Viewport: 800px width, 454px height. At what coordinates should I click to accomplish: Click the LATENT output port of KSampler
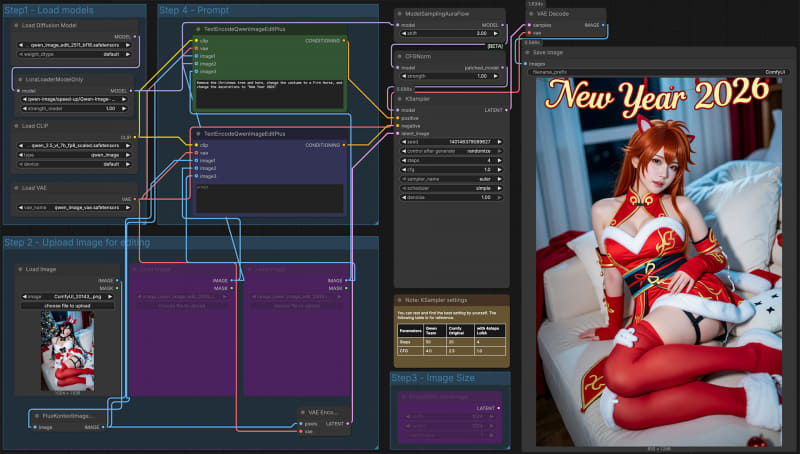click(x=506, y=110)
